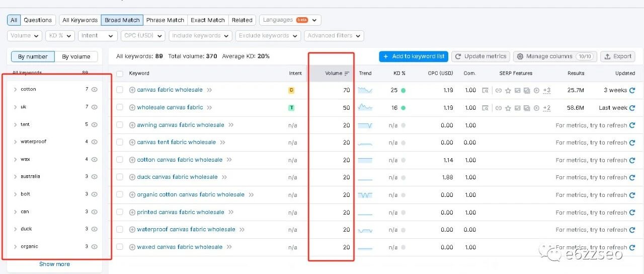Check the 'cotton canvas fabric wholesale' checkbox

click(x=119, y=160)
